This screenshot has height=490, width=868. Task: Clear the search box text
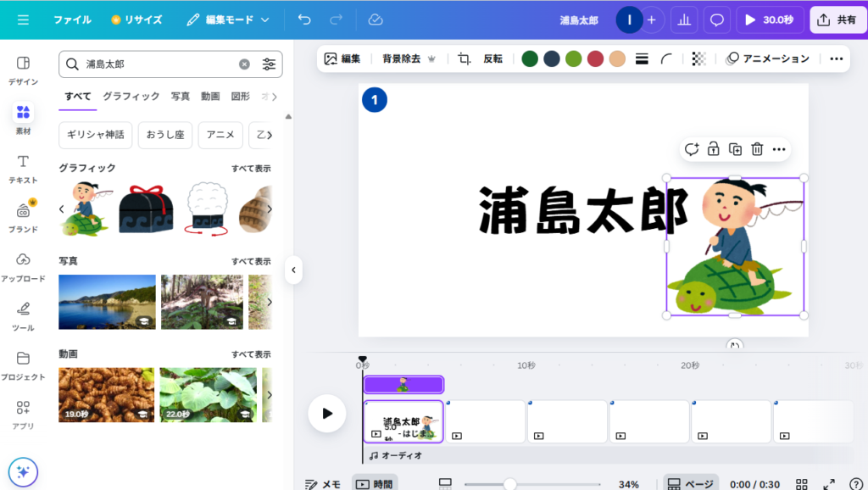(x=244, y=64)
